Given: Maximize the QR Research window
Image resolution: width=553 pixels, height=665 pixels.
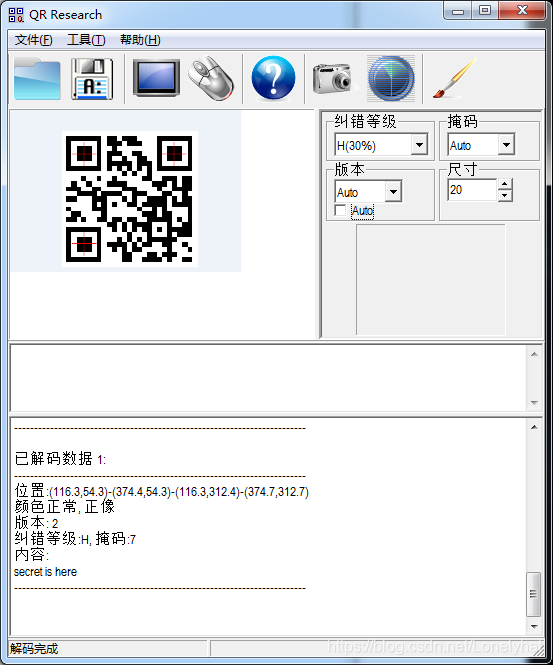Looking at the screenshot, I should (485, 11).
